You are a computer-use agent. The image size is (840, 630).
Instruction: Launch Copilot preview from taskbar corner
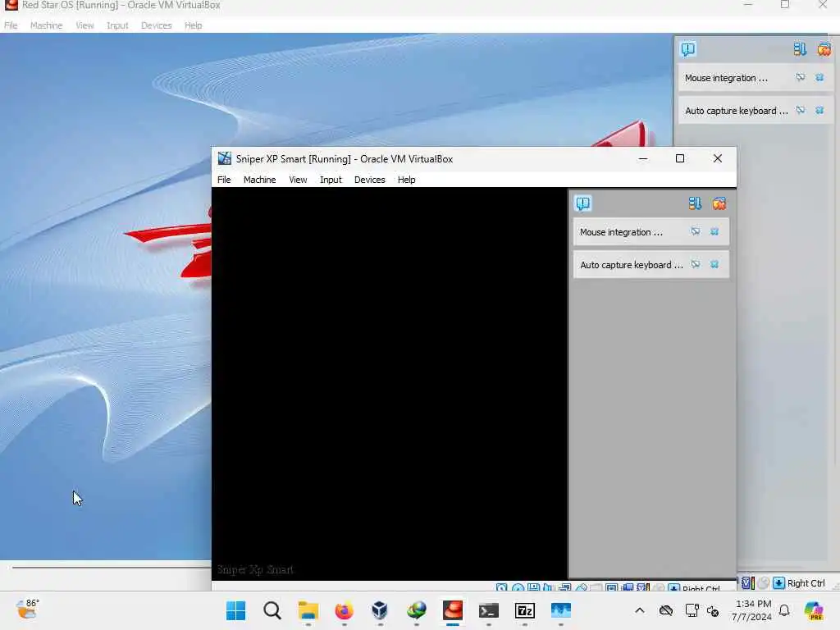coord(814,610)
